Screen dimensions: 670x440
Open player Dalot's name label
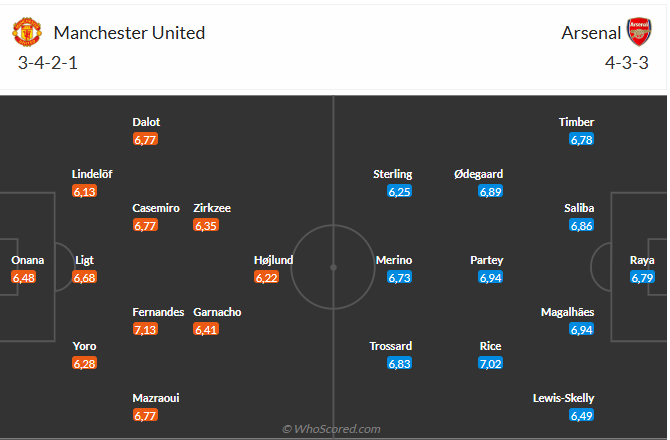pos(146,122)
